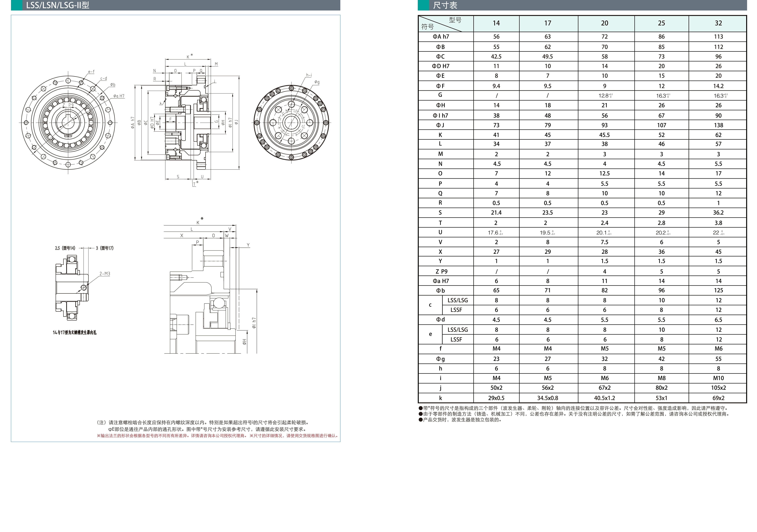
Task: Click the LSS/LSN/LSG-II型 page heading
Action: click(58, 5)
